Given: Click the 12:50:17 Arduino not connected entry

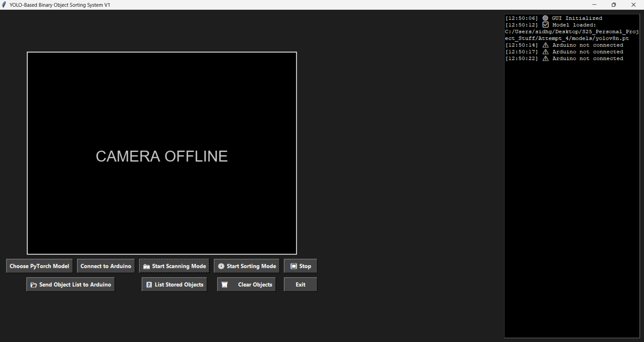Looking at the screenshot, I should pyautogui.click(x=564, y=52).
